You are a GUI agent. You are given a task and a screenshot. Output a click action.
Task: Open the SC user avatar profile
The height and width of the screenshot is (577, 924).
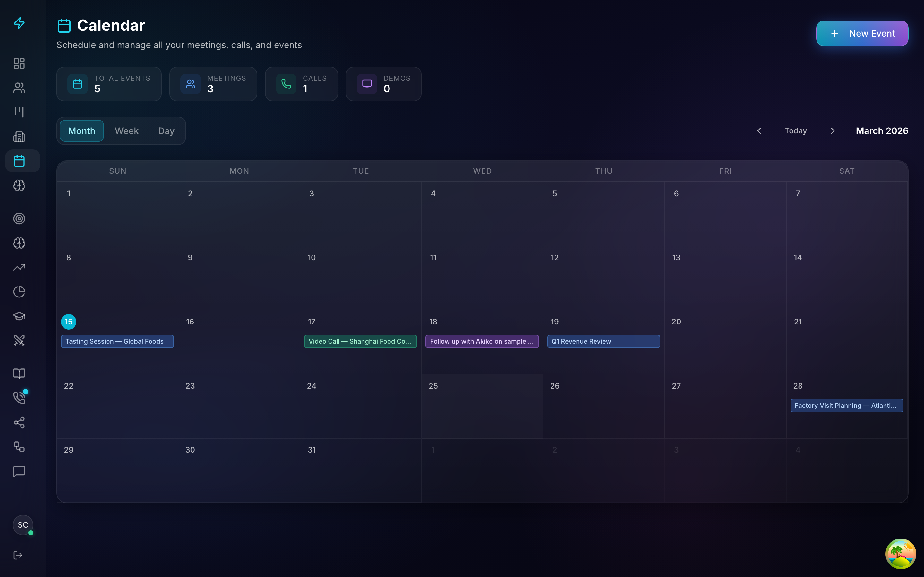tap(23, 525)
